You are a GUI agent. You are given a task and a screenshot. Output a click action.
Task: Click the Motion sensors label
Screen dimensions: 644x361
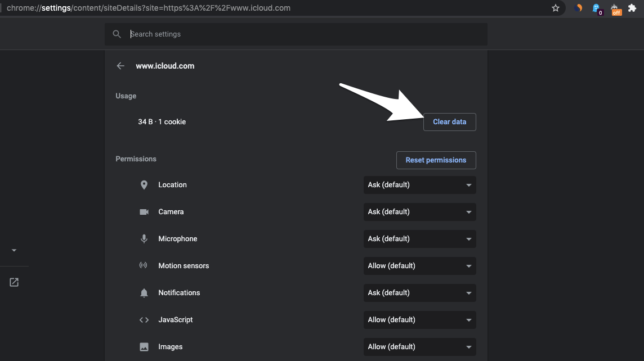[x=184, y=266]
